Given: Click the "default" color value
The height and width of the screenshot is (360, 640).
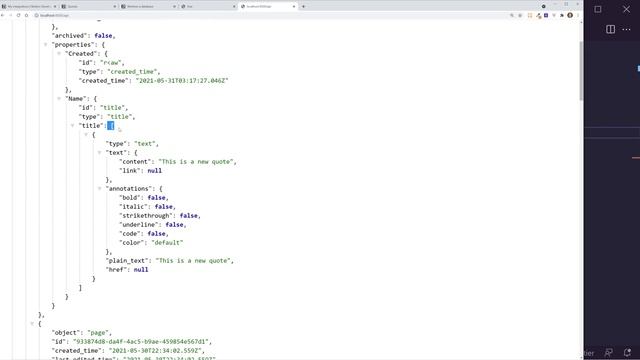Looking at the screenshot, I should 167,242.
